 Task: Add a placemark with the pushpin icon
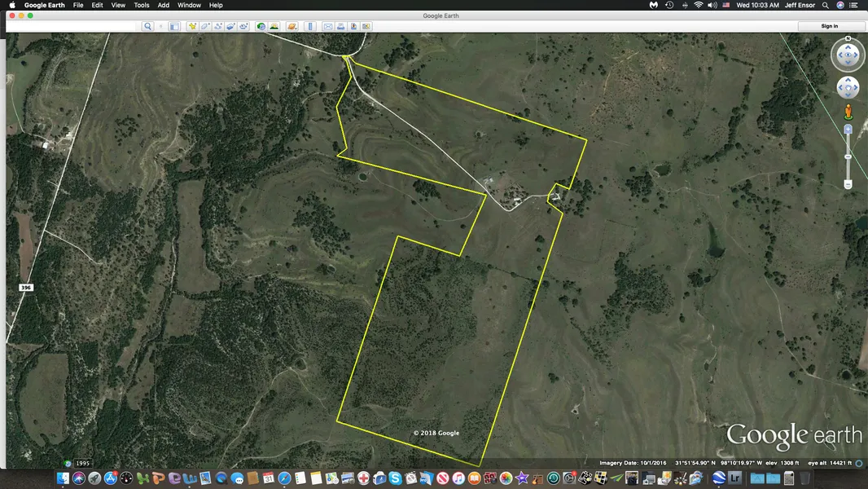pyautogui.click(x=193, y=26)
